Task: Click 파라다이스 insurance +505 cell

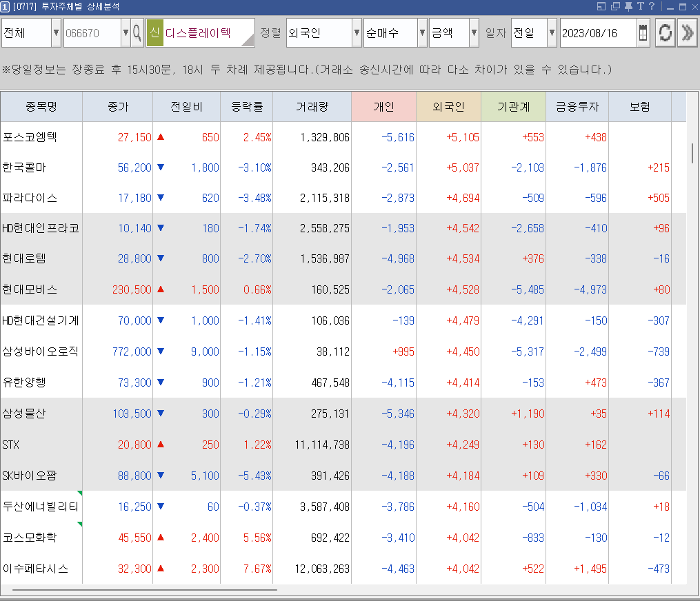Action: (x=659, y=198)
